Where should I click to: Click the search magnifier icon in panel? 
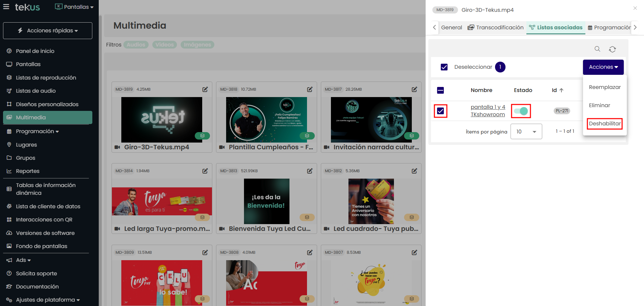click(x=597, y=49)
